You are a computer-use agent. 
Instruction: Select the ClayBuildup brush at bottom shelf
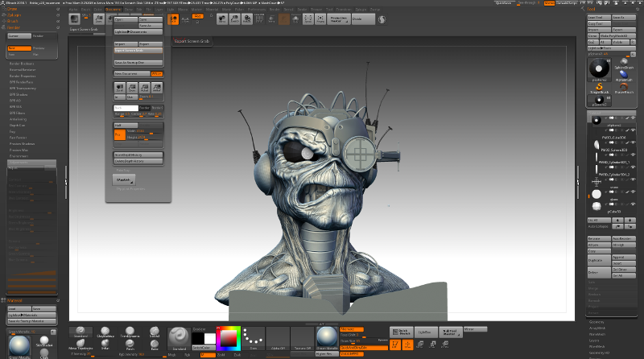click(x=105, y=332)
